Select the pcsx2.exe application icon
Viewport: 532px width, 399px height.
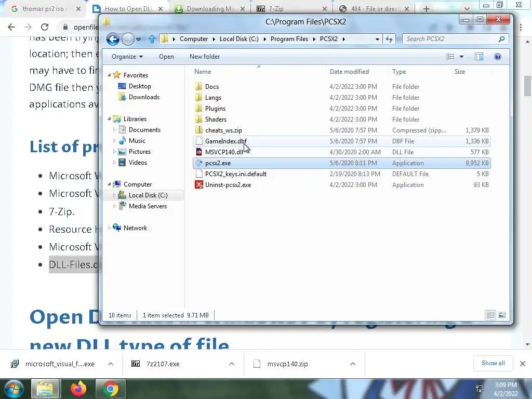(199, 163)
